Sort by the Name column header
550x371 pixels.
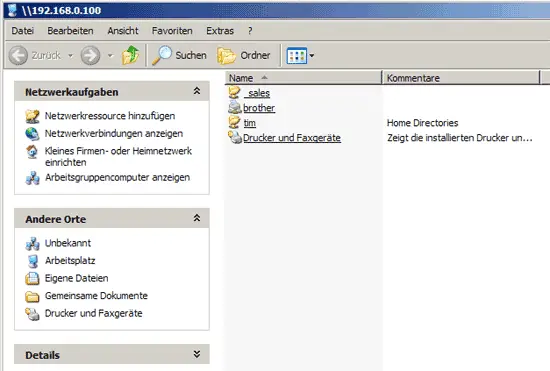[303, 78]
